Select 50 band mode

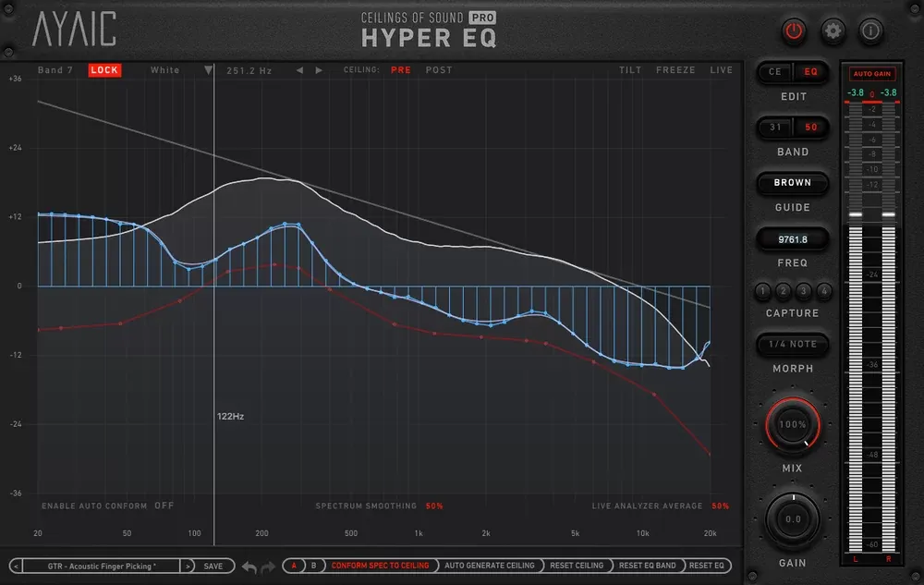pos(811,128)
